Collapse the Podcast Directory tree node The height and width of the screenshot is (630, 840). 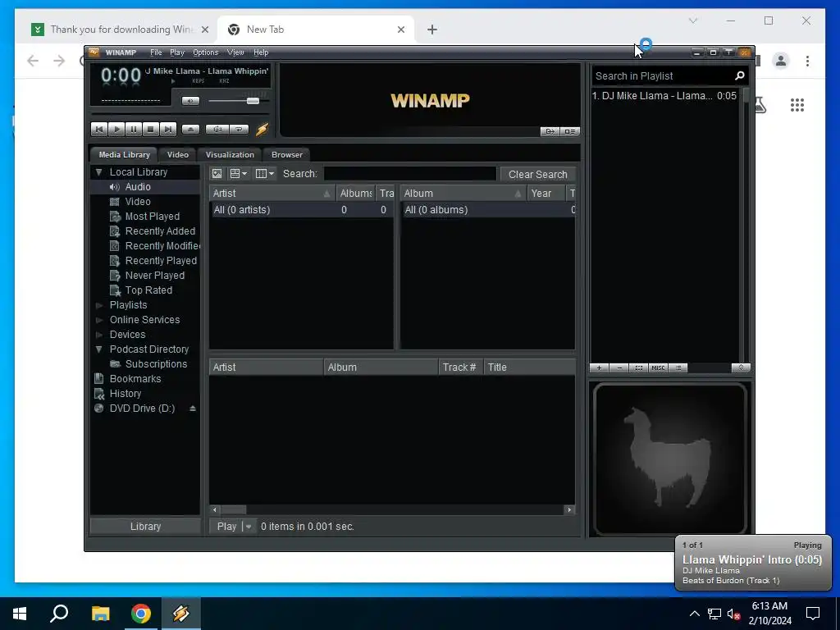pos(98,349)
